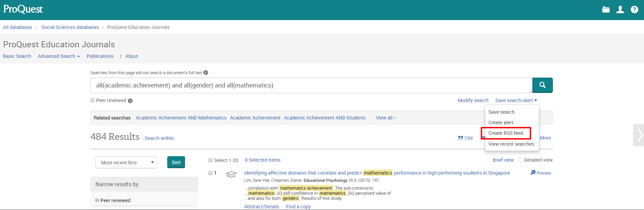Image resolution: width=644 pixels, height=210 pixels.
Task: Click the Narrow results by heading
Action: (117, 184)
